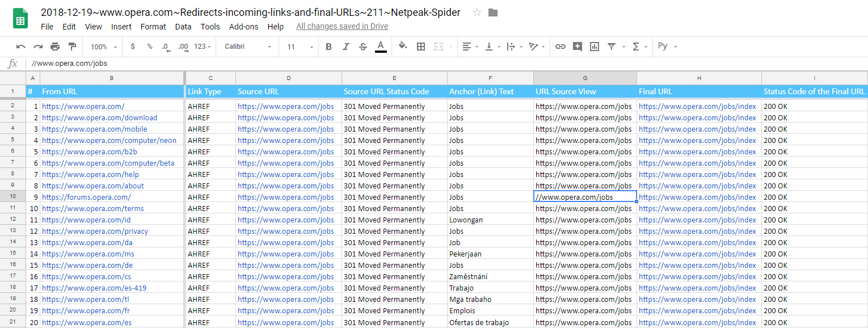Format as percent
Screen dimensions: 868x328
point(150,47)
